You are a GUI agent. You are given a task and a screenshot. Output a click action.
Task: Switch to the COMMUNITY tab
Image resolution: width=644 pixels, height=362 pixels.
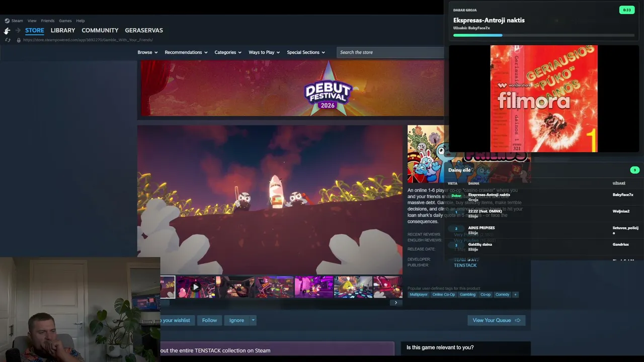click(100, 30)
